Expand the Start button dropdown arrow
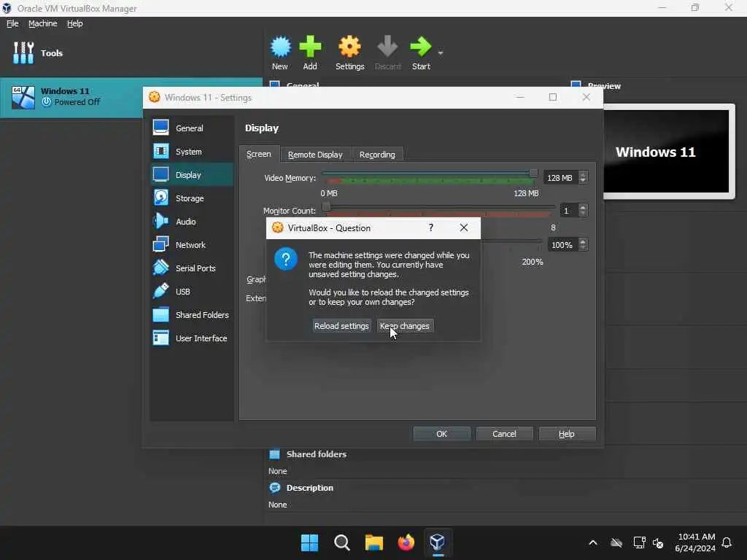The image size is (747, 560). point(441,52)
